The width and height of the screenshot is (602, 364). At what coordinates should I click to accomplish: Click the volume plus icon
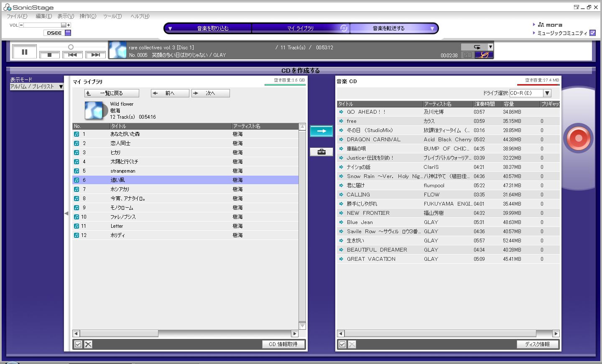[69, 25]
